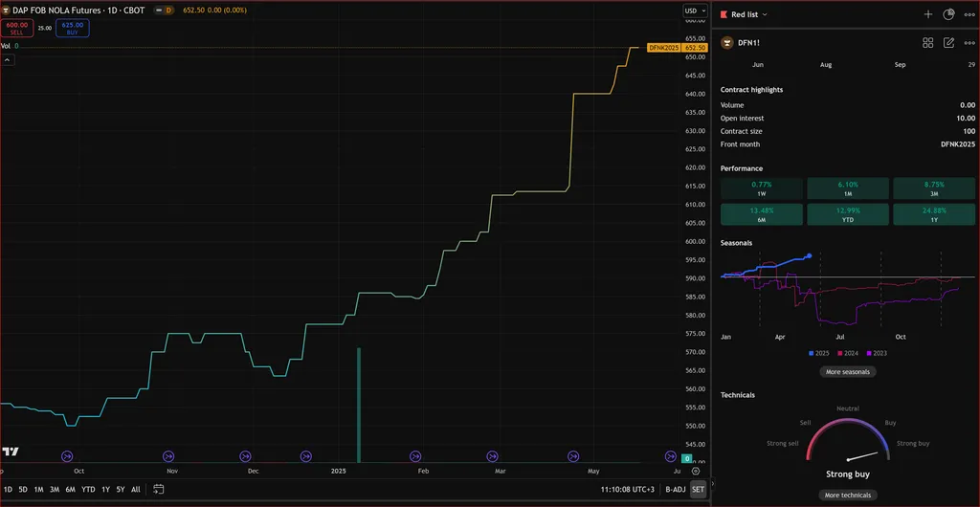Click the contract rollover marker near Mar

(492, 456)
